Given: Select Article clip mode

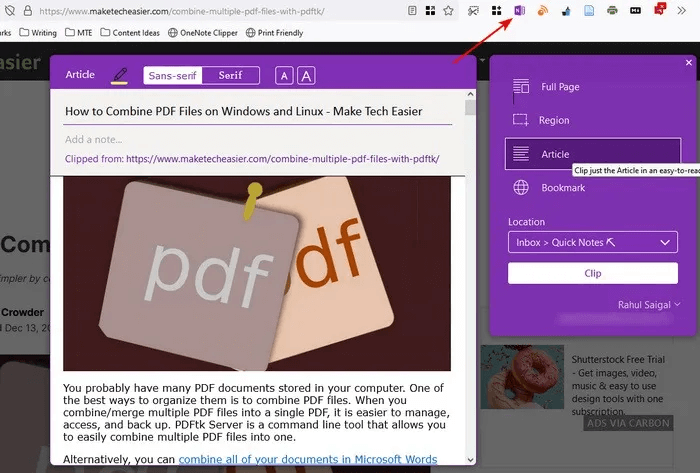Looking at the screenshot, I should 593,154.
